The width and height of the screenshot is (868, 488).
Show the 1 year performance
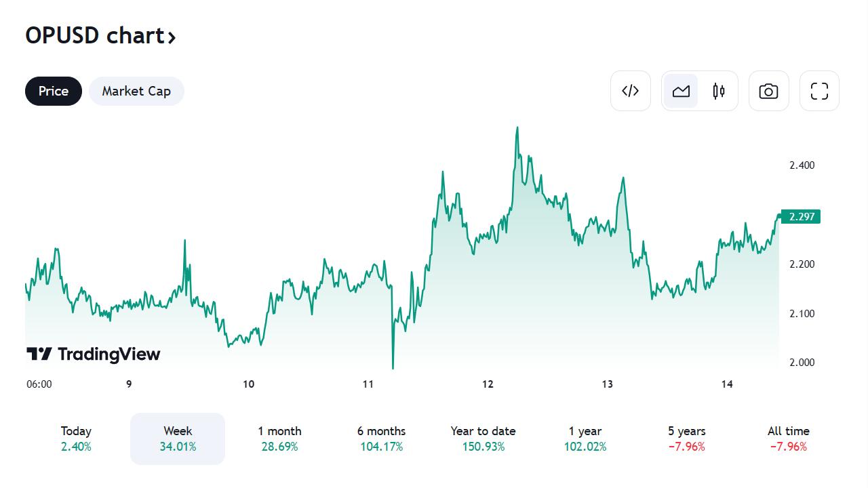(585, 439)
